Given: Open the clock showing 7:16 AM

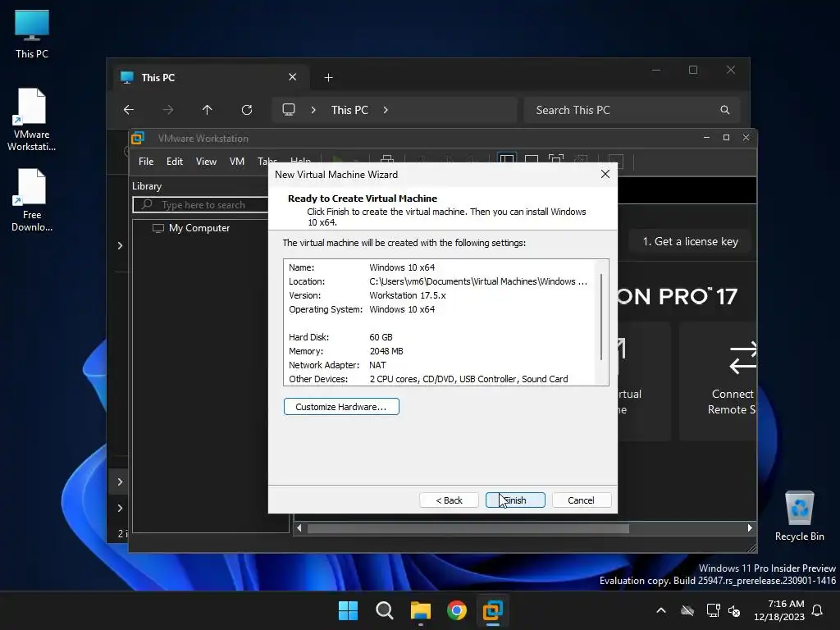Looking at the screenshot, I should 779,610.
